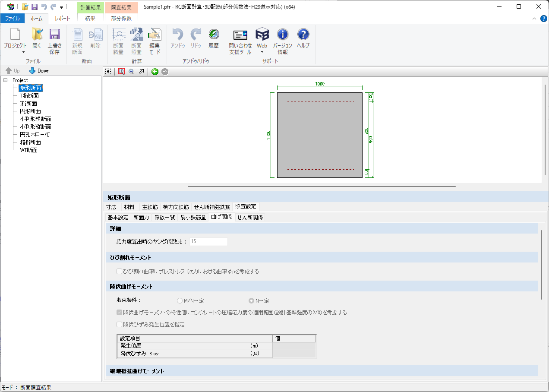Click the quick access save icon

pos(35,7)
